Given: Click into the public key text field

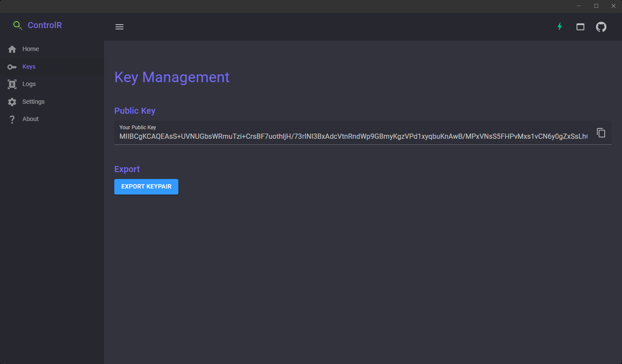Looking at the screenshot, I should [353, 136].
